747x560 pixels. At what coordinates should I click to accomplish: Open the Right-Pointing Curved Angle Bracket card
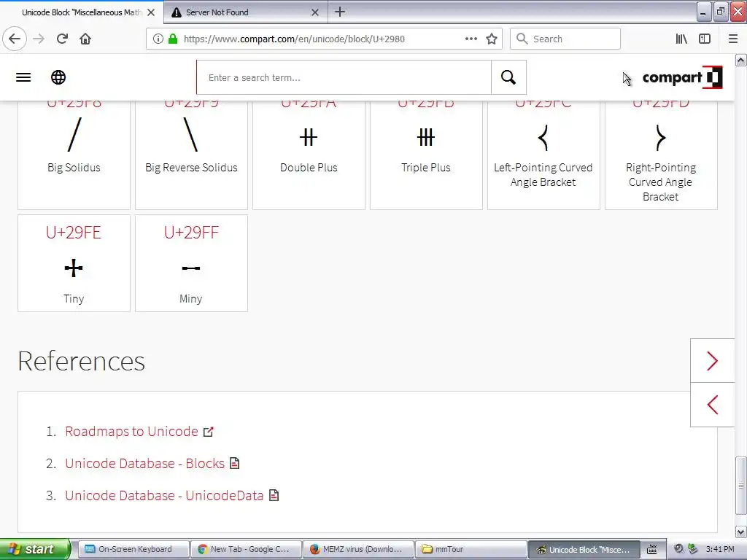(x=661, y=155)
